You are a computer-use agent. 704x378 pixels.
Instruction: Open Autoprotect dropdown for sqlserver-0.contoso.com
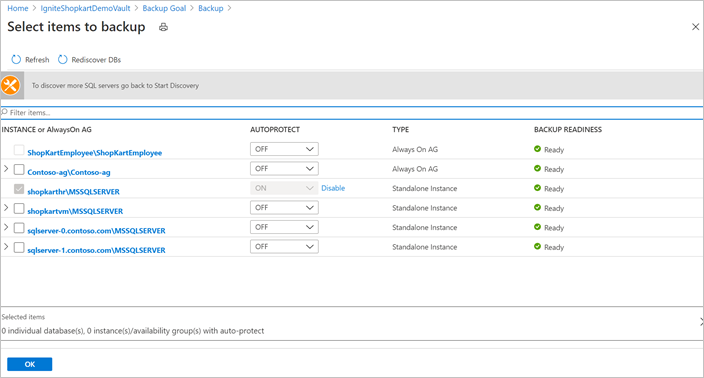284,227
